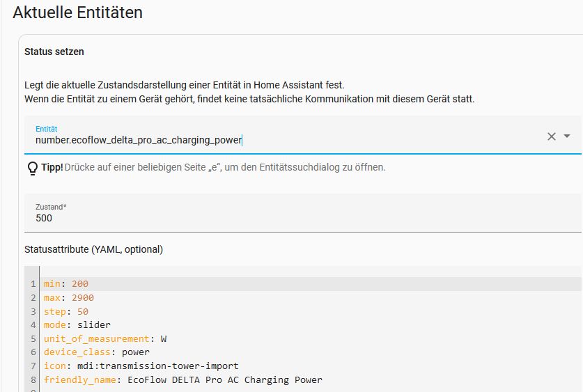Click the lightbulb tip icon
Viewport: 583px width, 392px height.
(33, 168)
